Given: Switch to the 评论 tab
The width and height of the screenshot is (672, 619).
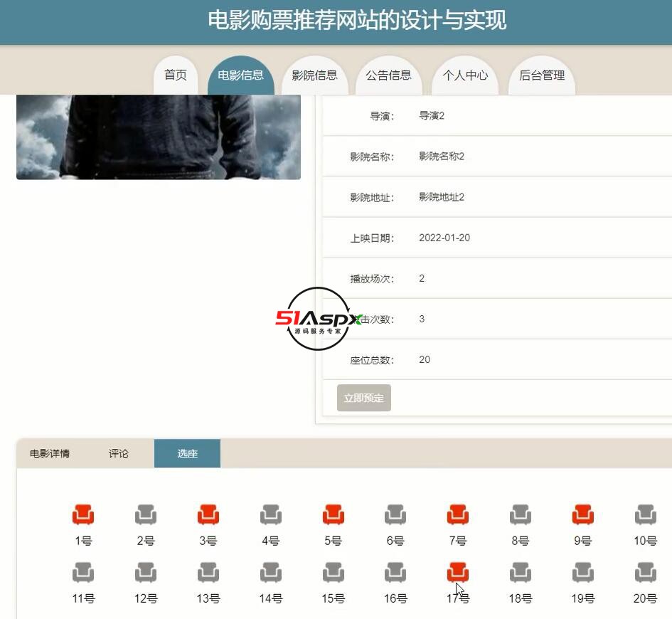Looking at the screenshot, I should pyautogui.click(x=119, y=454).
